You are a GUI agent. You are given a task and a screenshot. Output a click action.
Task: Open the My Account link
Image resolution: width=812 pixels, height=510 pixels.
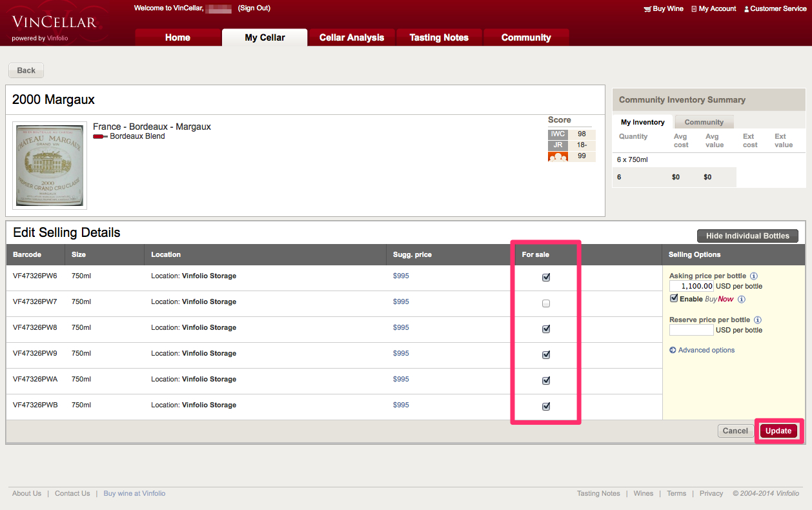click(x=717, y=9)
